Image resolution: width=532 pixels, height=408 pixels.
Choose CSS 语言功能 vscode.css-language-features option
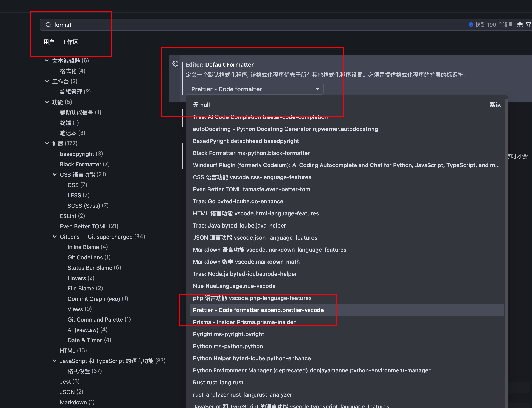347,177
